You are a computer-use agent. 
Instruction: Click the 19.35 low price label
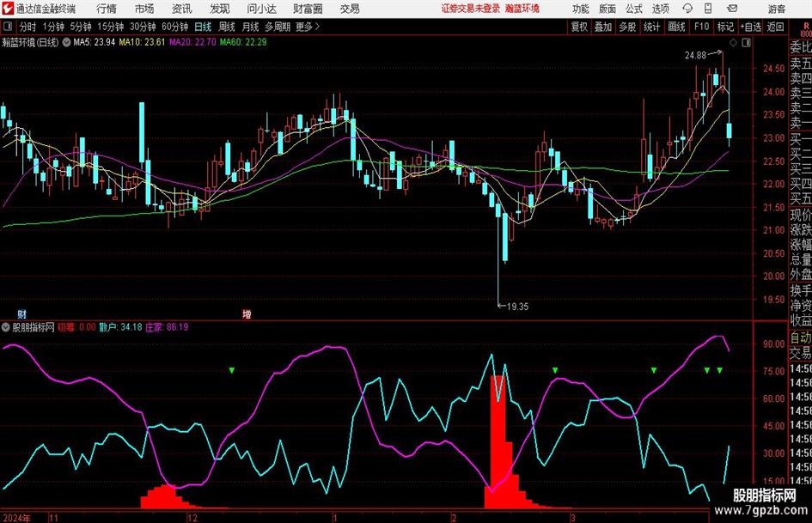coord(517,307)
